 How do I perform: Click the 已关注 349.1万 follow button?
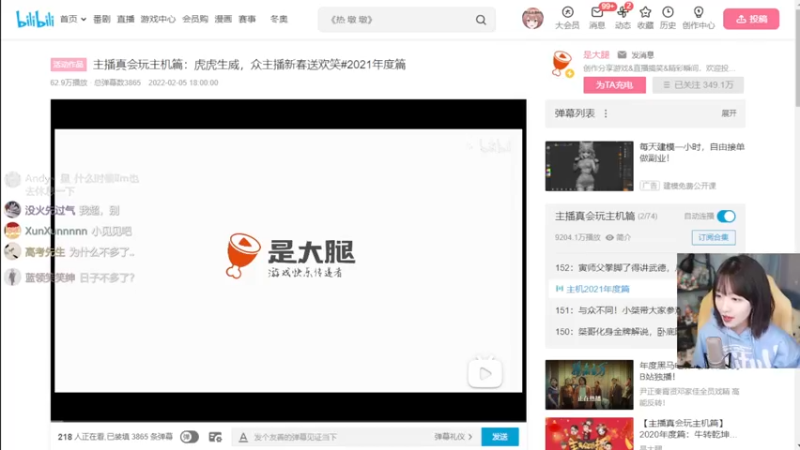point(697,85)
